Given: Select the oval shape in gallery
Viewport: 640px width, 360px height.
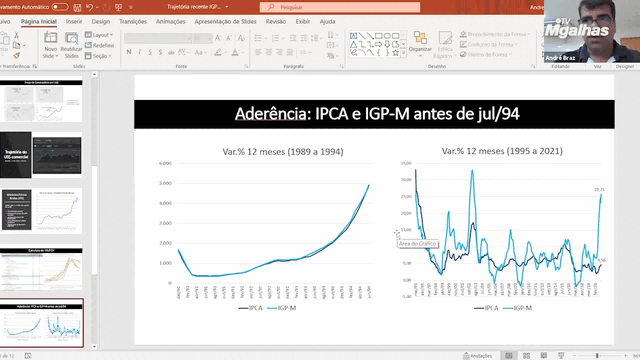Looking at the screenshot, I should (387, 36).
